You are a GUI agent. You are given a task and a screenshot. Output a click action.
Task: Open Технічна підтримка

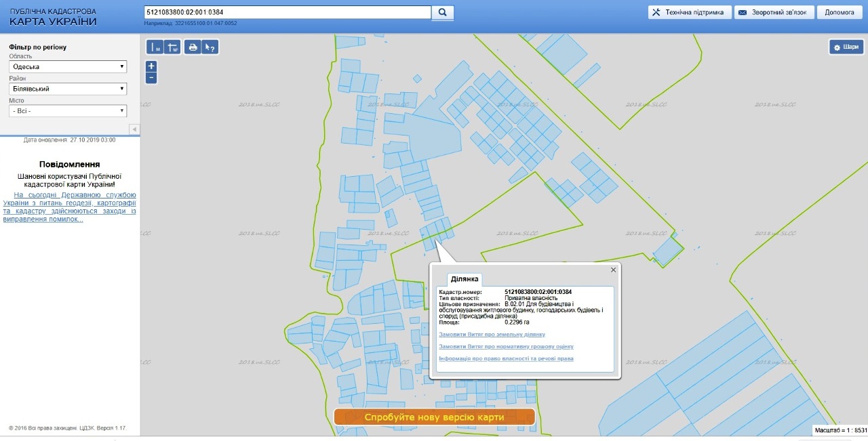click(690, 12)
